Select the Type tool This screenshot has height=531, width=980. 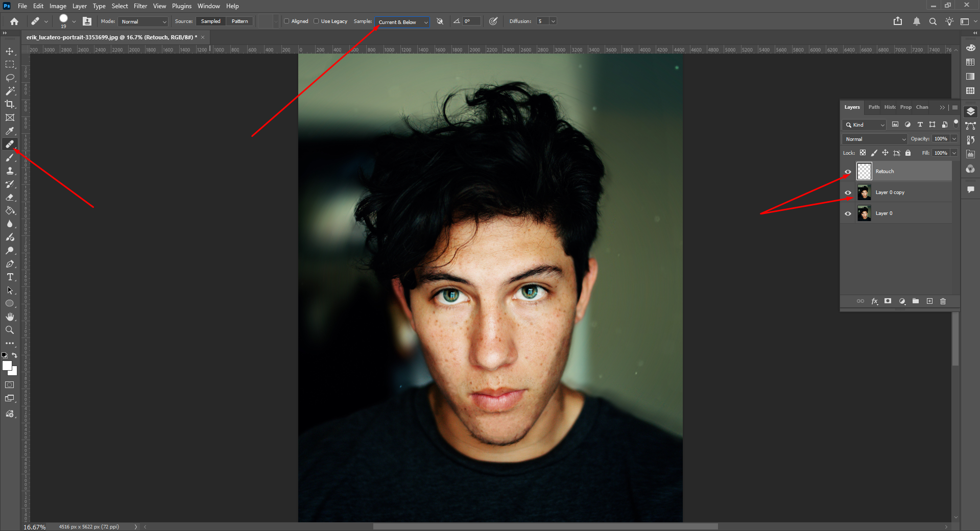[10, 277]
